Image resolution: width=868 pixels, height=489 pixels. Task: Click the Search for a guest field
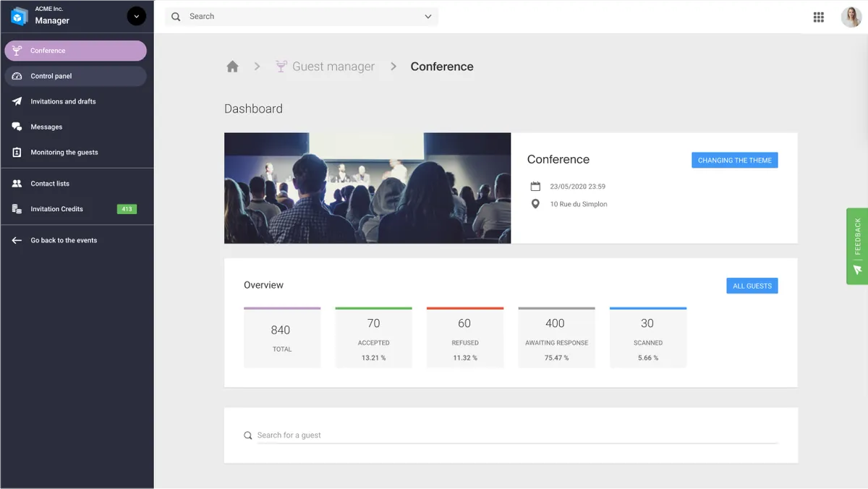(x=517, y=435)
